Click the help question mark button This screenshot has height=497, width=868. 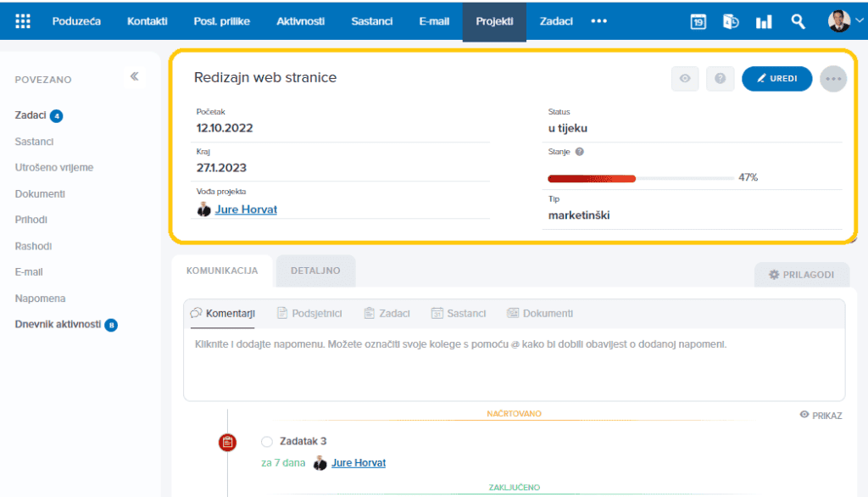click(x=720, y=79)
